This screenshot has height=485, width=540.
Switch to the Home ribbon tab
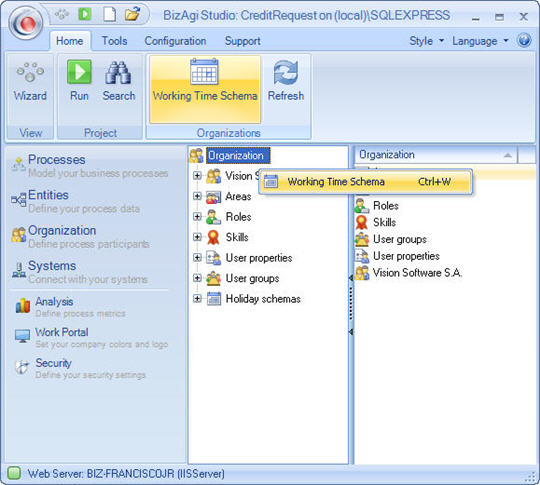(x=70, y=41)
